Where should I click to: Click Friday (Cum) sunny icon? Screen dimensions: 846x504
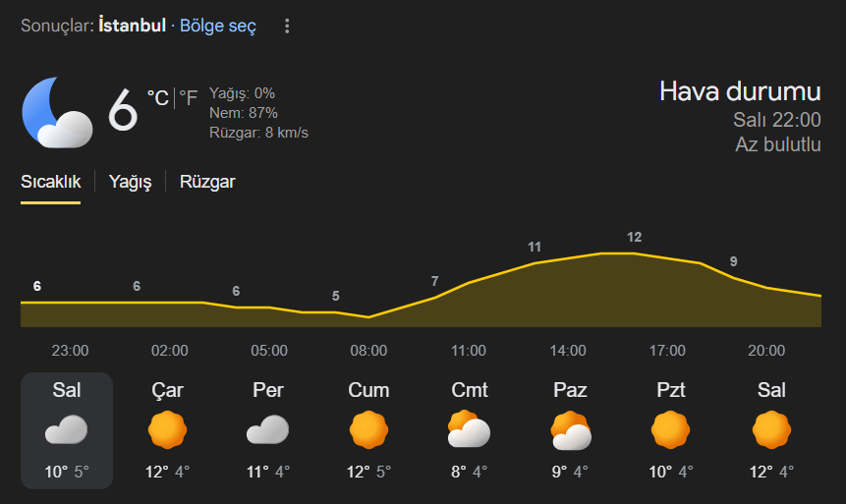click(368, 430)
